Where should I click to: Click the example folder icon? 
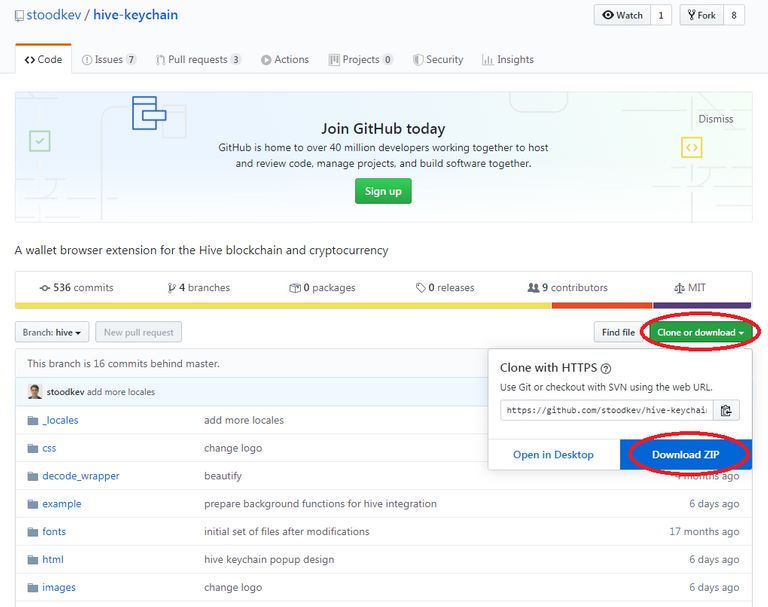[x=33, y=504]
